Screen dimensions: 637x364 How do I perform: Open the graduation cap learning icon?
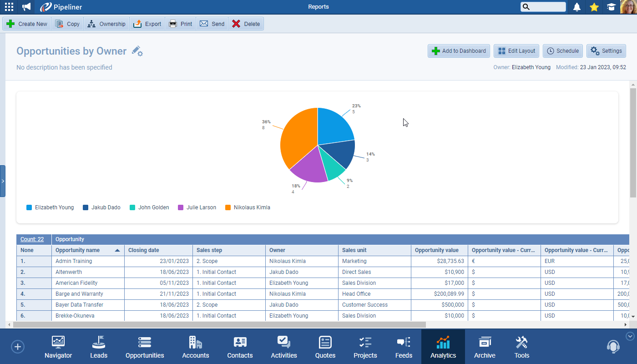(611, 7)
